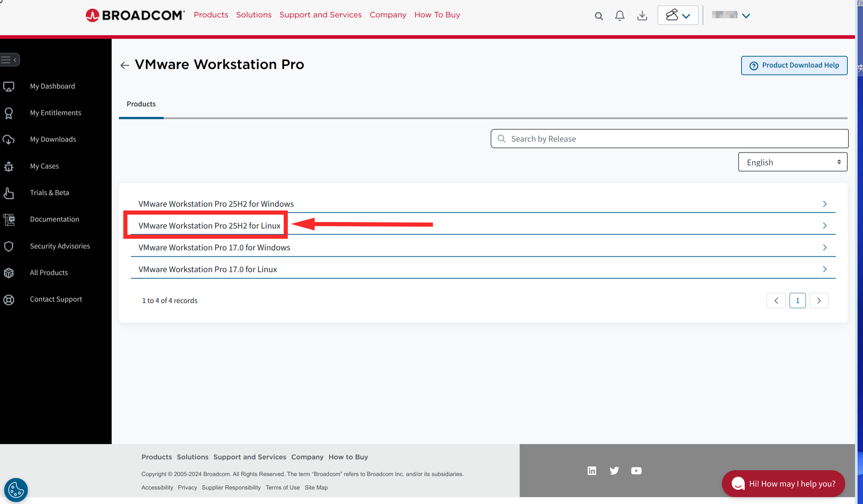Open YouTube icon in footer
863x504 pixels.
[636, 471]
